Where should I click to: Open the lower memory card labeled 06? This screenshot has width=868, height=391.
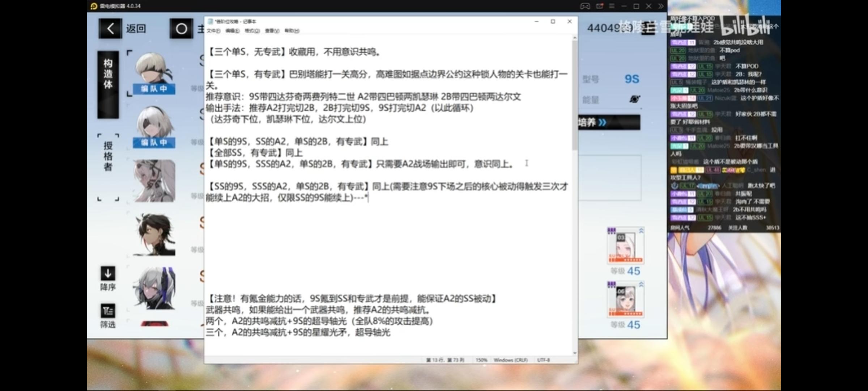(x=626, y=299)
